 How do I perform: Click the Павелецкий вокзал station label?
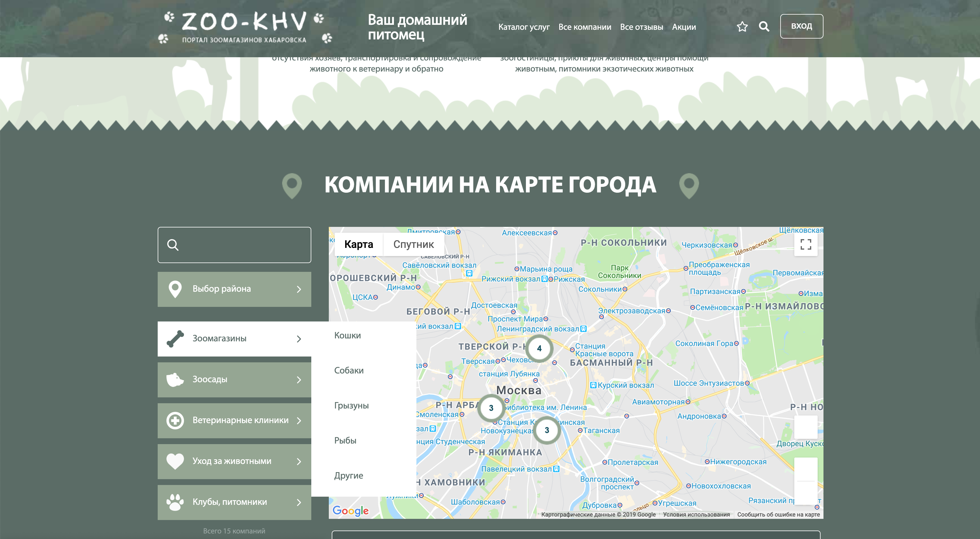pyautogui.click(x=516, y=469)
